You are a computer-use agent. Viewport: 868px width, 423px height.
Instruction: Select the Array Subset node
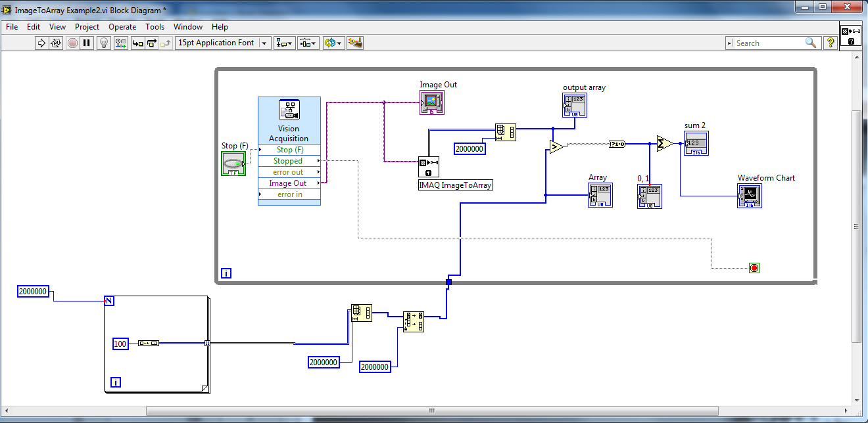click(414, 322)
